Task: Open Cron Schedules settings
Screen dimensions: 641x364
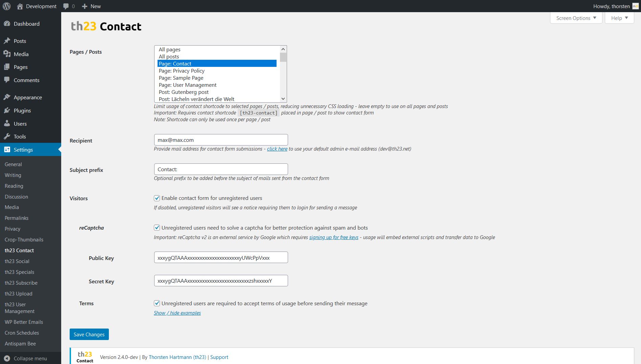Action: 22,333
